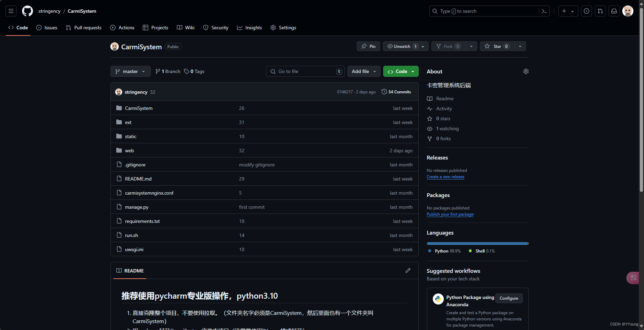View 34 Commits history
This screenshot has width=644, height=330.
tap(396, 92)
